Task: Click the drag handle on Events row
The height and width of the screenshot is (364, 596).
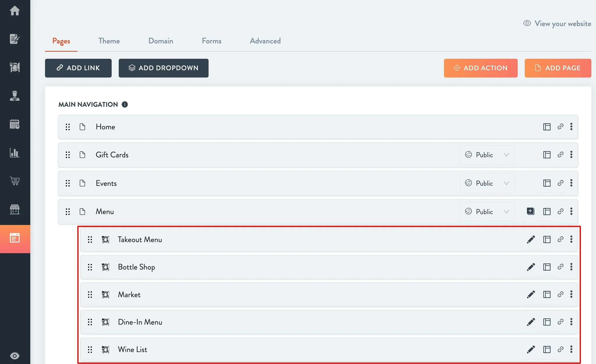Action: tap(68, 183)
